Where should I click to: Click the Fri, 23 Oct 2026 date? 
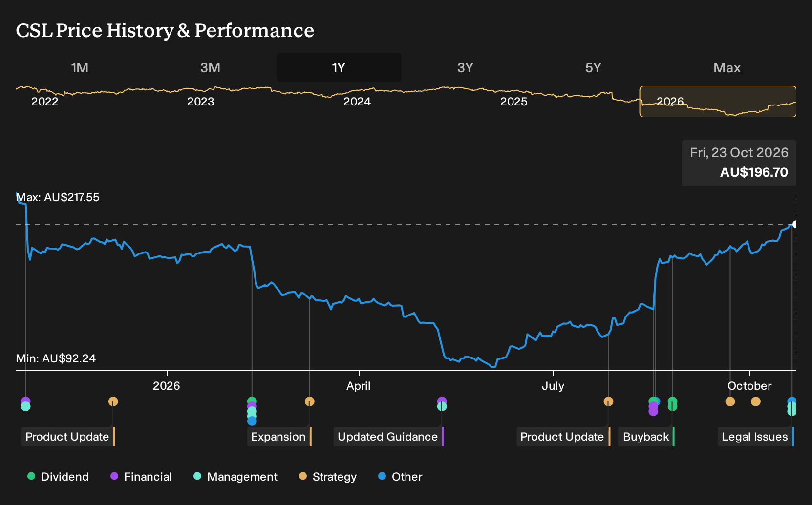739,153
